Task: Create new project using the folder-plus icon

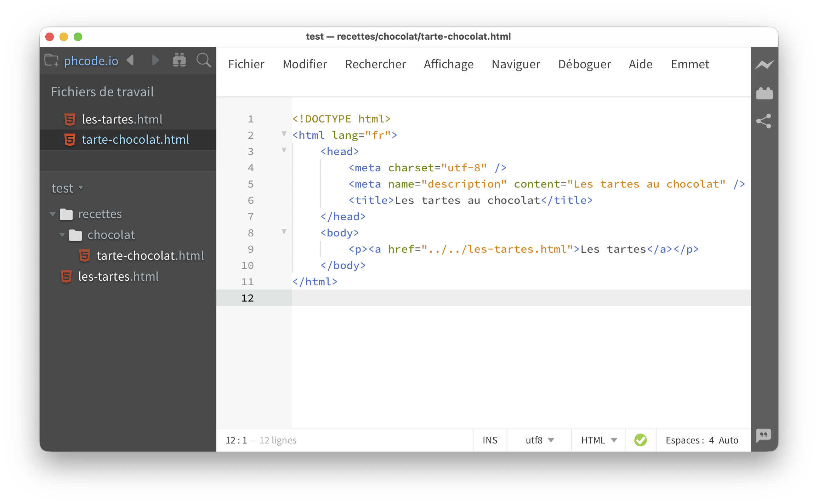Action: [51, 61]
